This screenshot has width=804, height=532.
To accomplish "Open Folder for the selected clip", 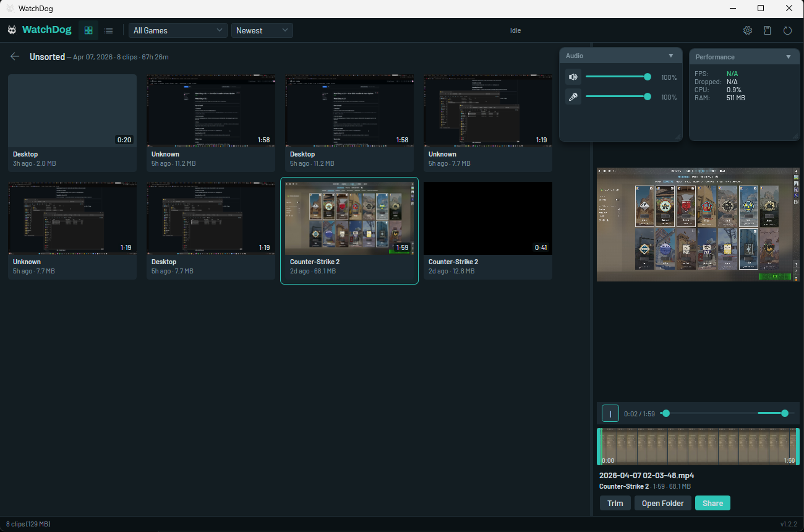I will (x=662, y=503).
